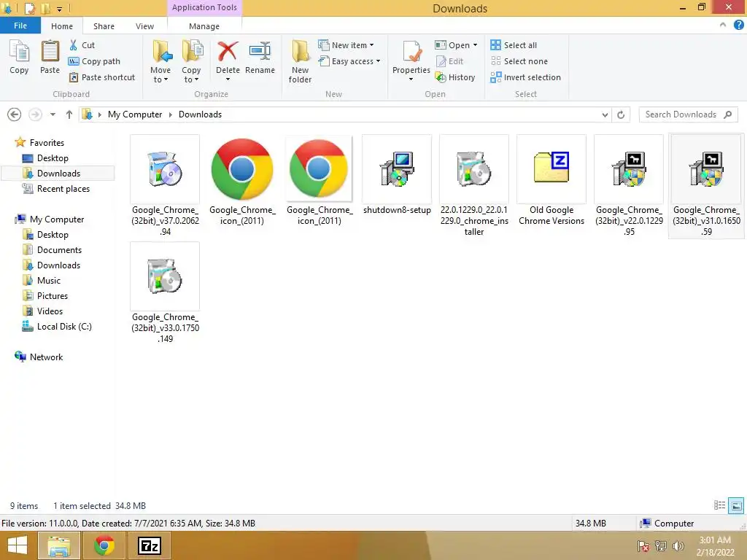Select Google_Chrome_(32bit)_v22.0.1229.95 file

coord(629,186)
